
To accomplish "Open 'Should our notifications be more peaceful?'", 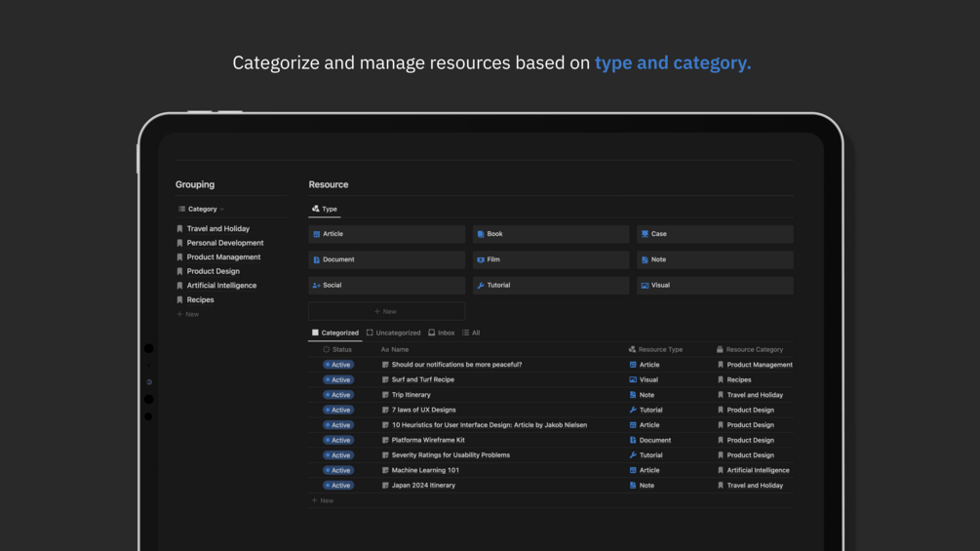I will (x=456, y=365).
